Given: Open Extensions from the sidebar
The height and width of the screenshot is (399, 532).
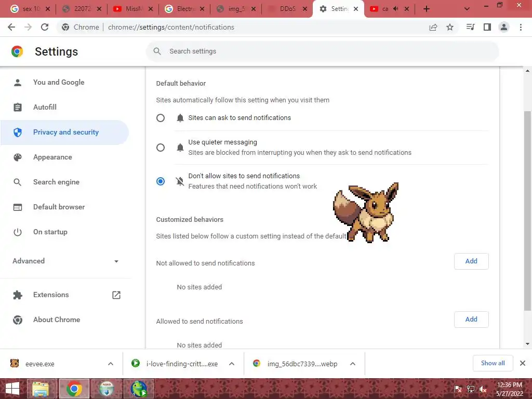Looking at the screenshot, I should click(51, 295).
